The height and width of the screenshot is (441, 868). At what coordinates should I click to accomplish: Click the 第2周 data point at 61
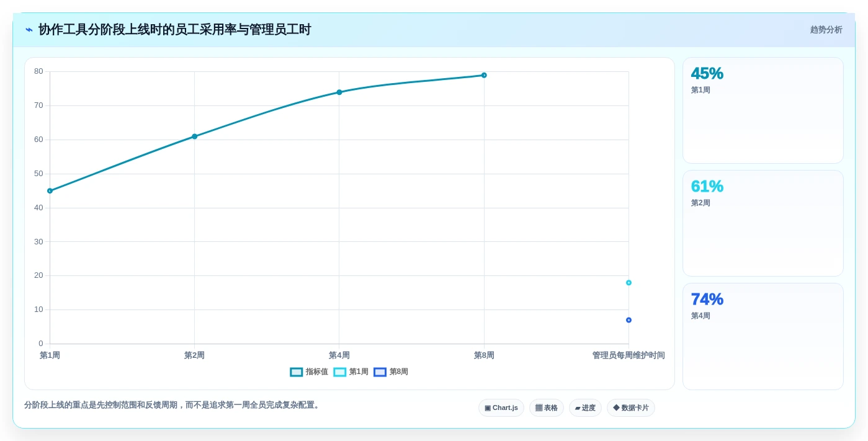(194, 136)
